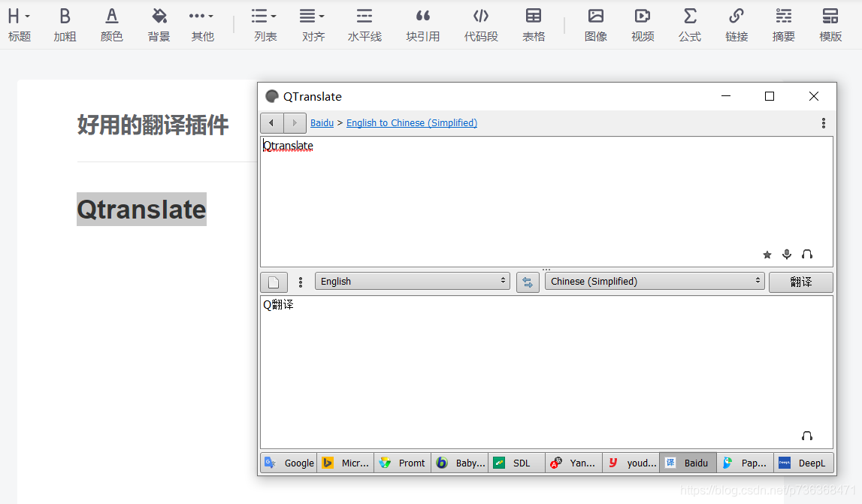This screenshot has height=504, width=862.
Task: Listen to the source text via headphones icon
Action: click(x=807, y=255)
